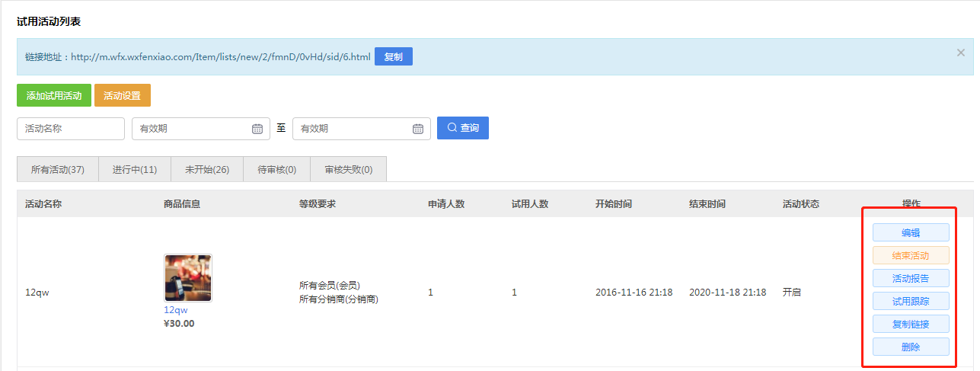Image resolution: width=980 pixels, height=371 pixels.
Task: Click the 复制 button next to link
Action: 393,56
